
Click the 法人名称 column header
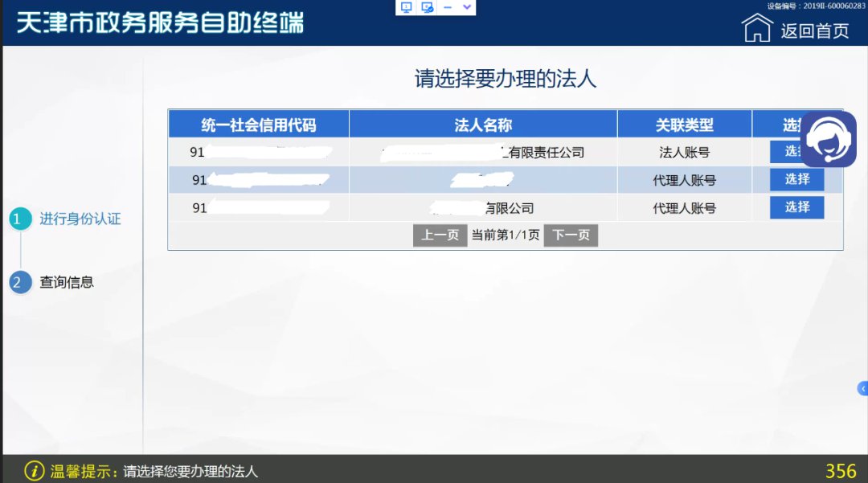483,125
